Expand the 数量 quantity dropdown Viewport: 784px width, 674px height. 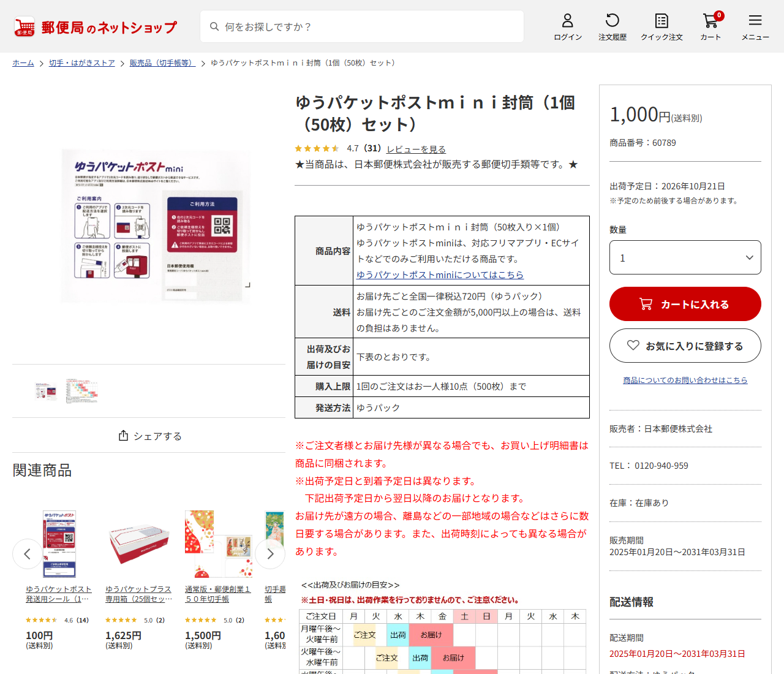[685, 257]
